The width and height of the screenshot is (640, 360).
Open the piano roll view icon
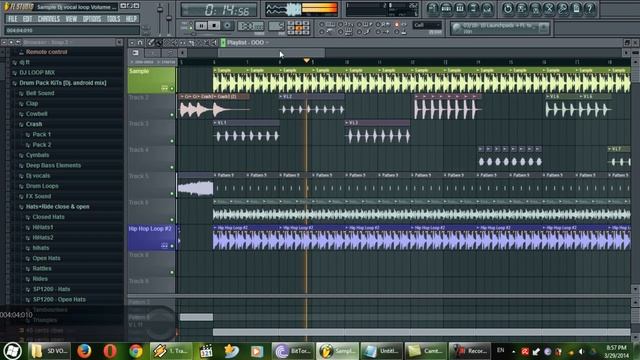pos(460,8)
